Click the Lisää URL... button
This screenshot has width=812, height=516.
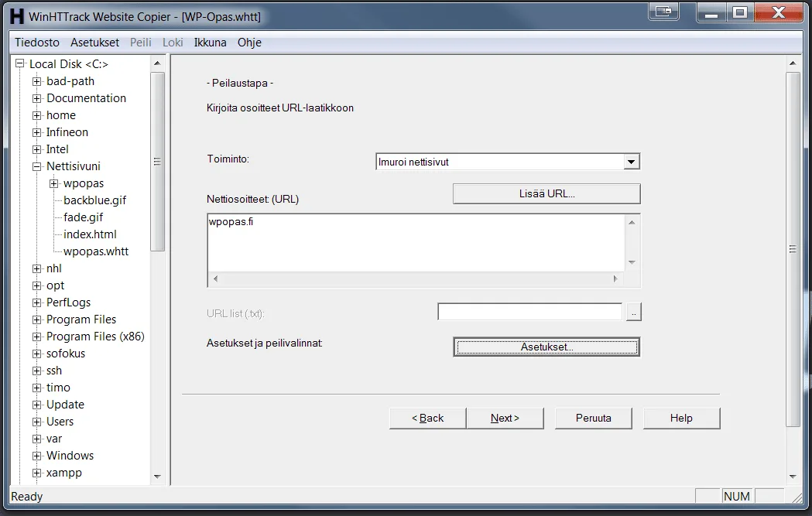pyautogui.click(x=546, y=194)
